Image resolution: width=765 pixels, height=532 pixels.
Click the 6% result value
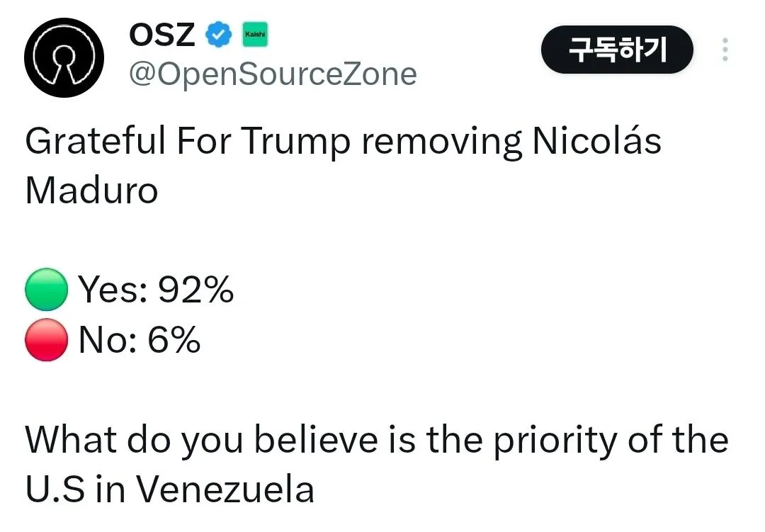174,341
